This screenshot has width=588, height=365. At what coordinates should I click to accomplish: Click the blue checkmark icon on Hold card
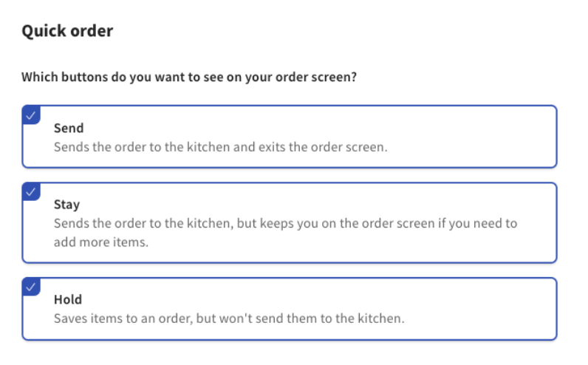pyautogui.click(x=31, y=287)
